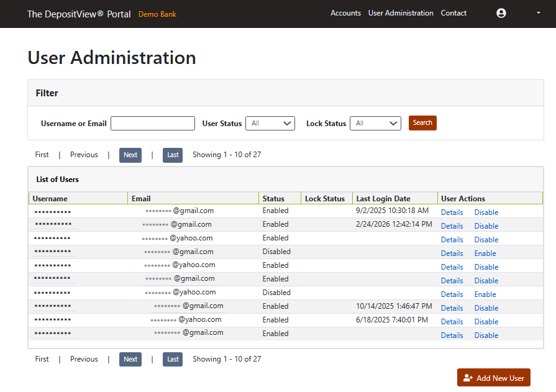Image resolution: width=556 pixels, height=392 pixels.
Task: Select the 10/14/2025 1:46:47 PM login date
Action: point(394,306)
